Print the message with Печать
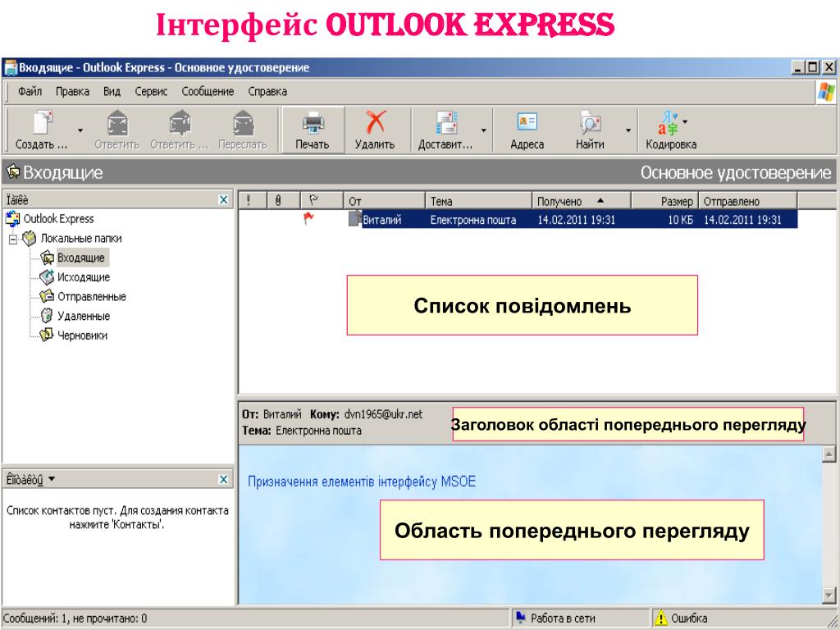 coord(313,130)
